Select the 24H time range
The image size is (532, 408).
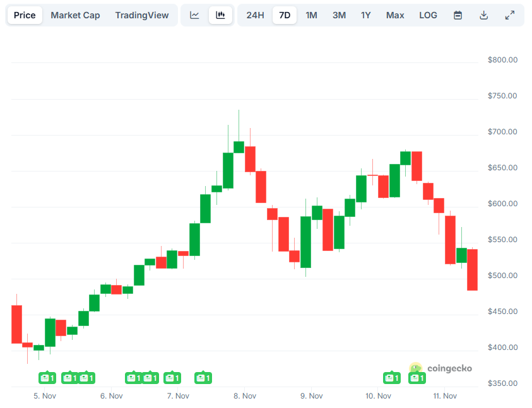255,15
